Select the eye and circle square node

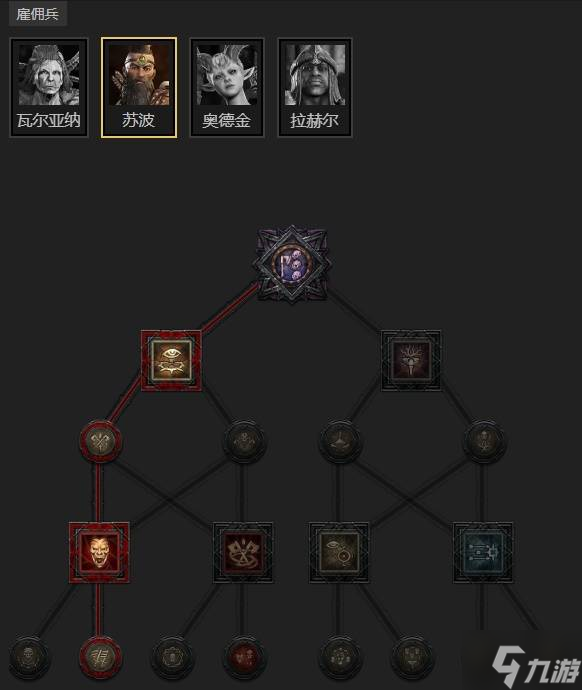click(x=339, y=552)
